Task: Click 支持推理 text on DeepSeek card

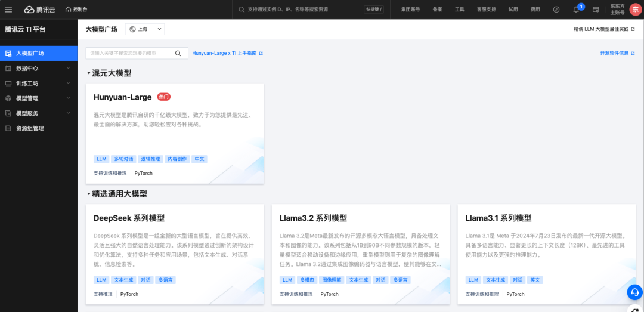Action: click(103, 294)
